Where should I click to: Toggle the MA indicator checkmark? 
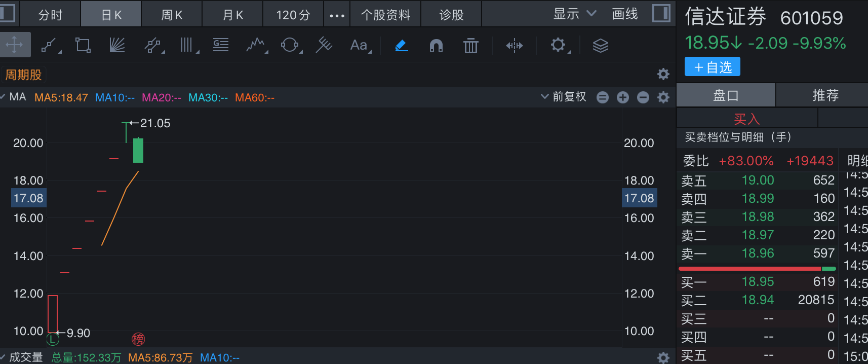(x=3, y=97)
